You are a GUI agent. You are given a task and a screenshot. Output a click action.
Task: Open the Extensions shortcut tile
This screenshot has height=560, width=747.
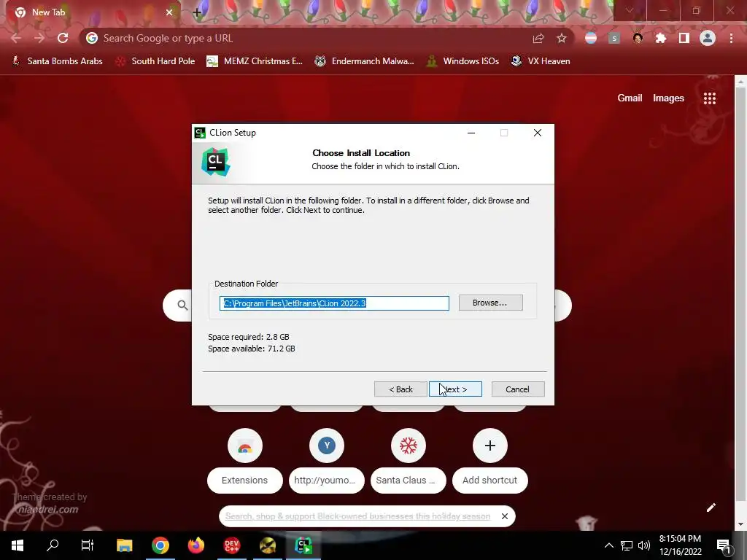[x=245, y=461]
